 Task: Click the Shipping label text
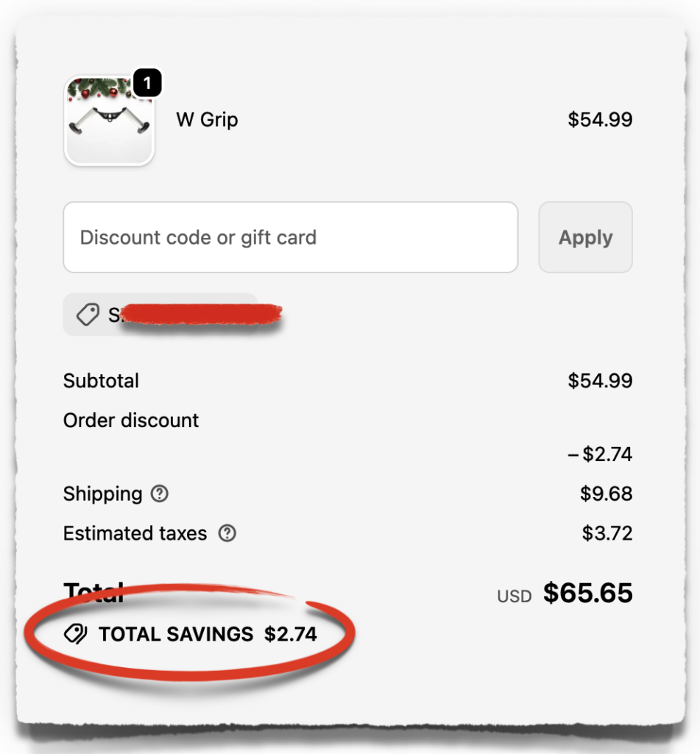click(102, 494)
